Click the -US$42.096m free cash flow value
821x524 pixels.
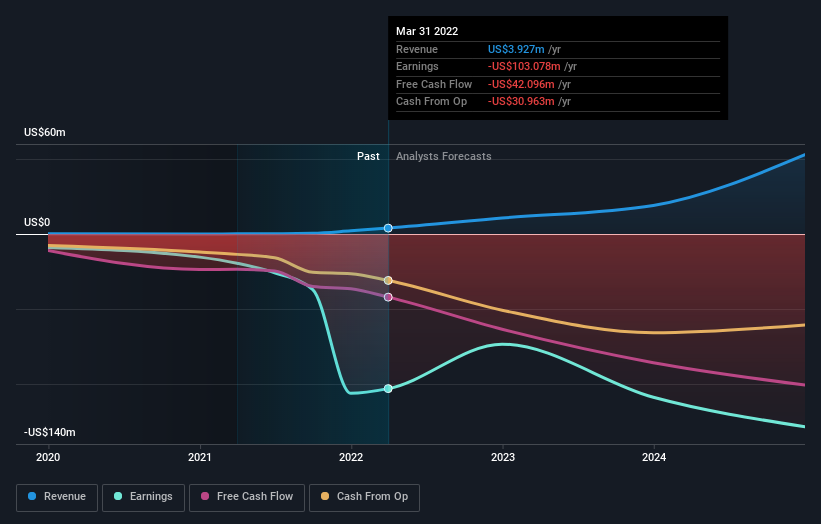click(521, 84)
